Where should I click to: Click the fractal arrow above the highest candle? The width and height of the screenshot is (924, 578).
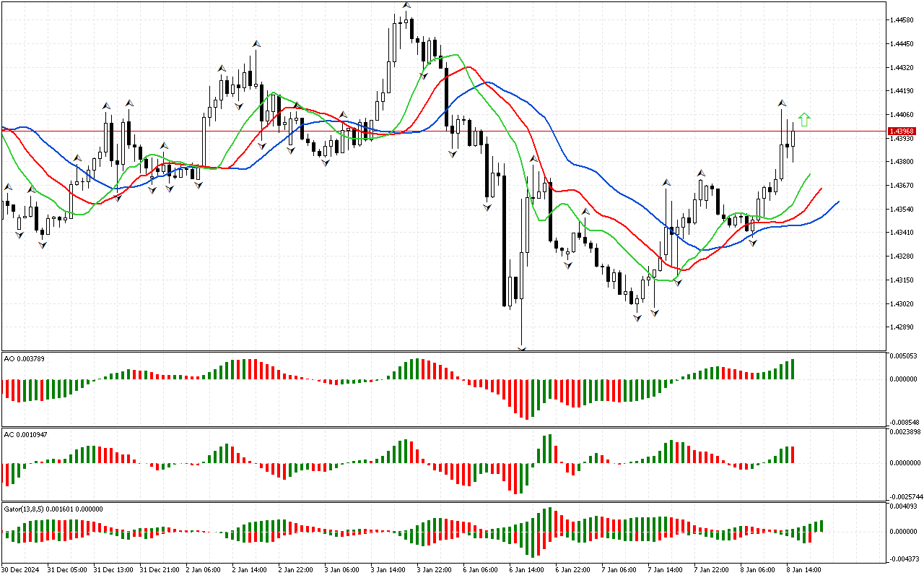(x=406, y=5)
